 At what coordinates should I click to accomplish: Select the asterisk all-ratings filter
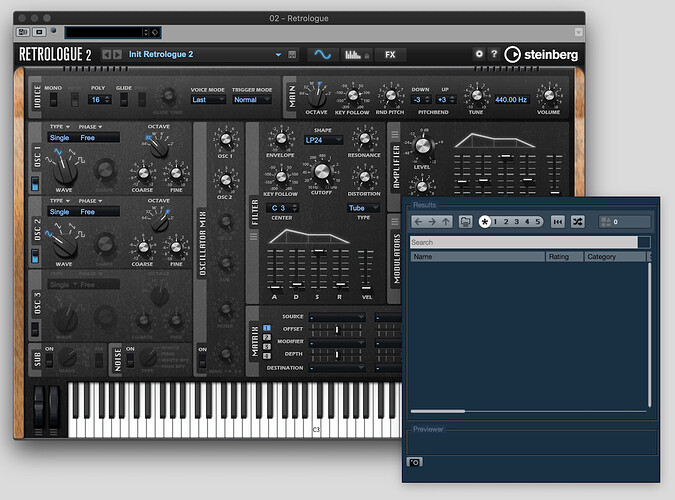485,222
